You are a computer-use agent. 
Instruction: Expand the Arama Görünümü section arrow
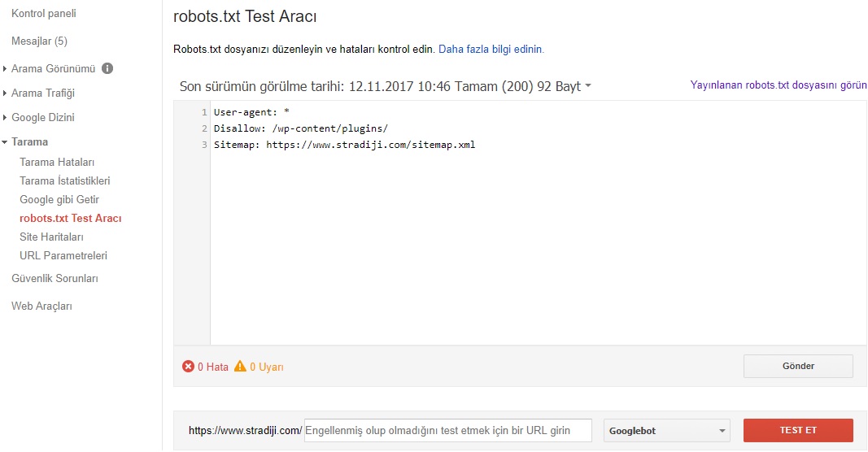(4, 68)
